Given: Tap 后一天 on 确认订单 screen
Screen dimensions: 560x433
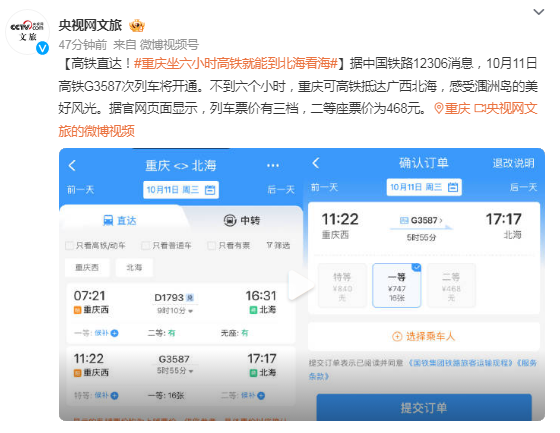Looking at the screenshot, I should 524,187.
